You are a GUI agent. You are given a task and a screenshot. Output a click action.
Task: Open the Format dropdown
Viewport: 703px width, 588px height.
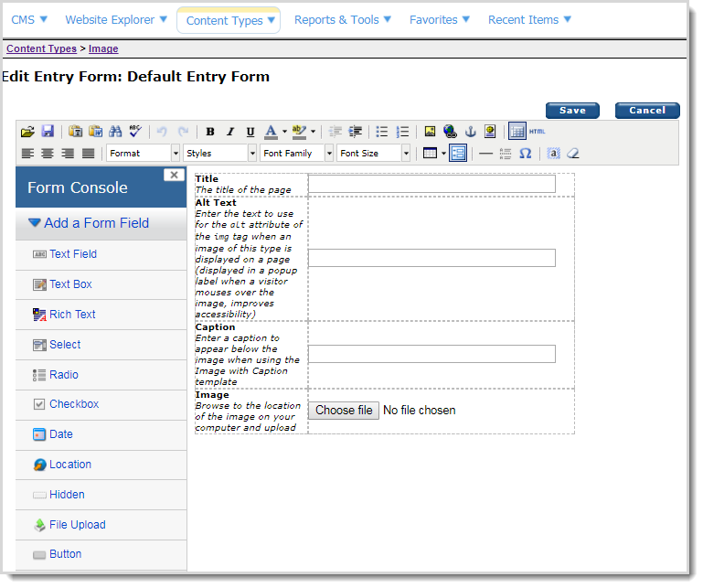144,154
